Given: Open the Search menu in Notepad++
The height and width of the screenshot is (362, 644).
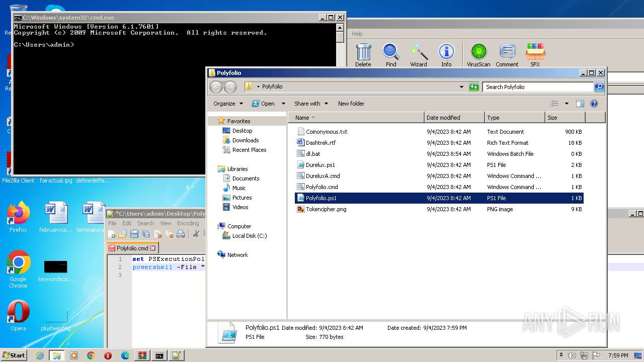Looking at the screenshot, I should click(146, 223).
